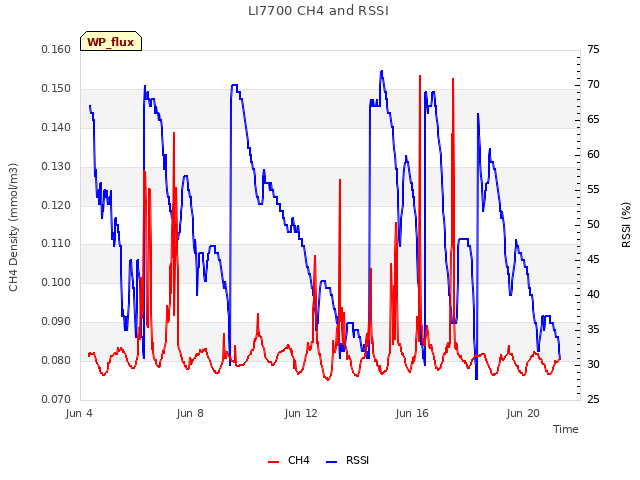
Task: Click the 0.080 left axis value
Action: (x=56, y=360)
